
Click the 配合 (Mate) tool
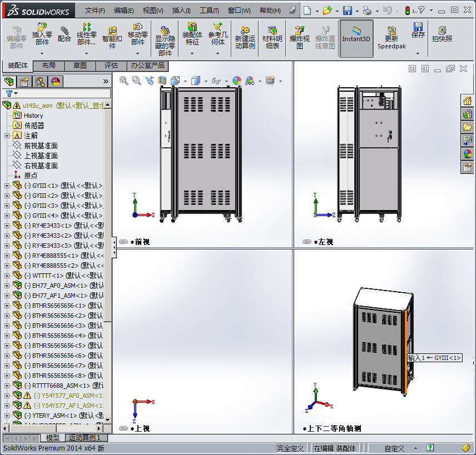(x=65, y=34)
